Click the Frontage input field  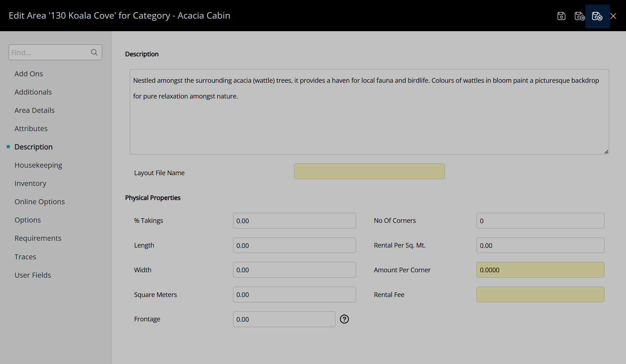[x=284, y=319]
